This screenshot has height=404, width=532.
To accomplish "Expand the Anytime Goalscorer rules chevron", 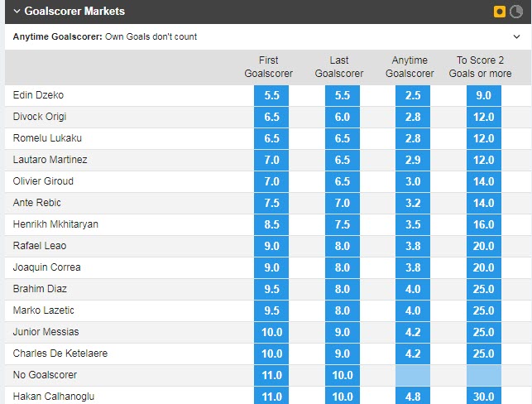I will [517, 36].
